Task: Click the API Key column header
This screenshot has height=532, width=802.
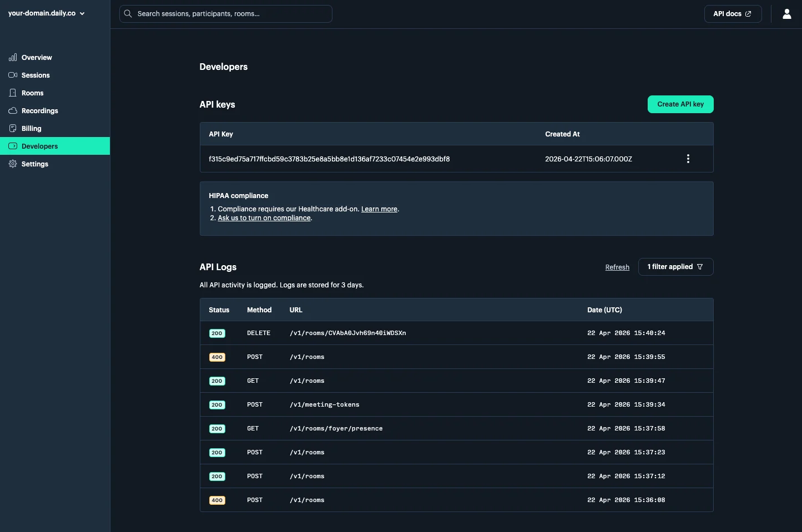Action: [221, 134]
